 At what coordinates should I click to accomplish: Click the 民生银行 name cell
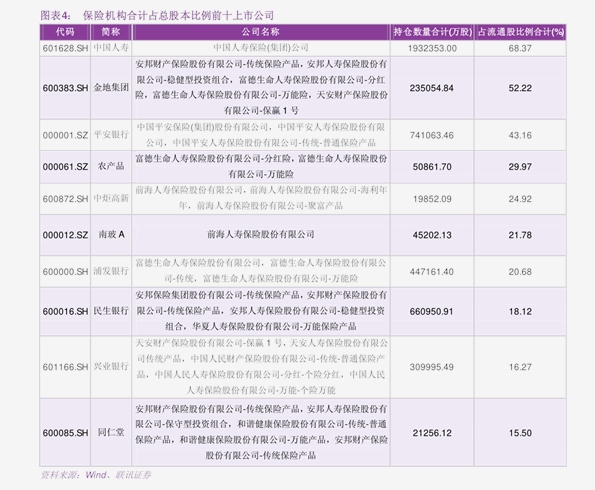111,311
